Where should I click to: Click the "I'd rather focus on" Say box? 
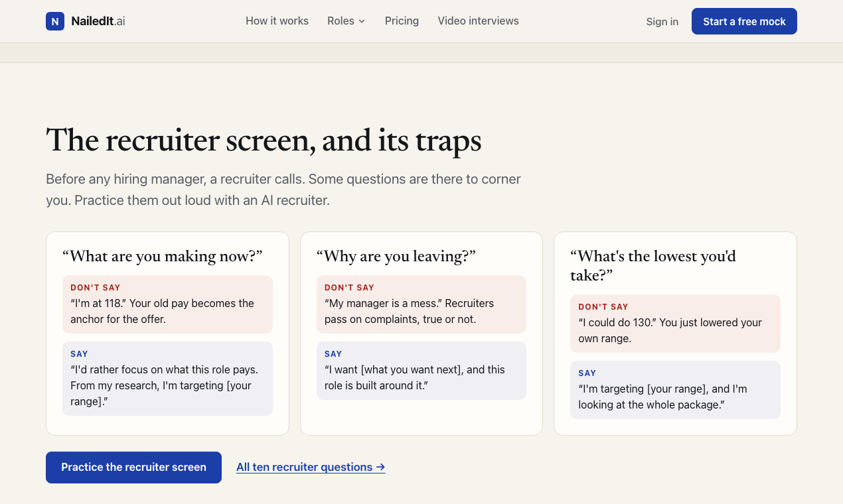point(167,379)
